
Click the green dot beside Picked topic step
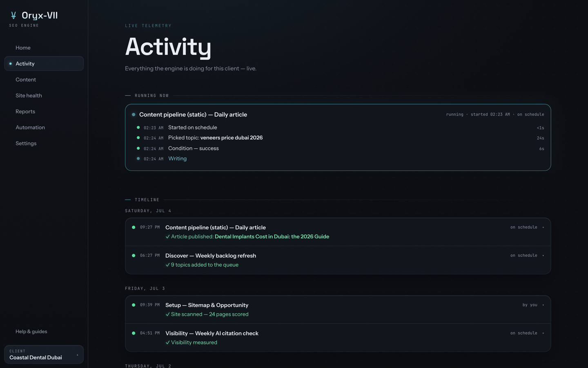point(138,138)
